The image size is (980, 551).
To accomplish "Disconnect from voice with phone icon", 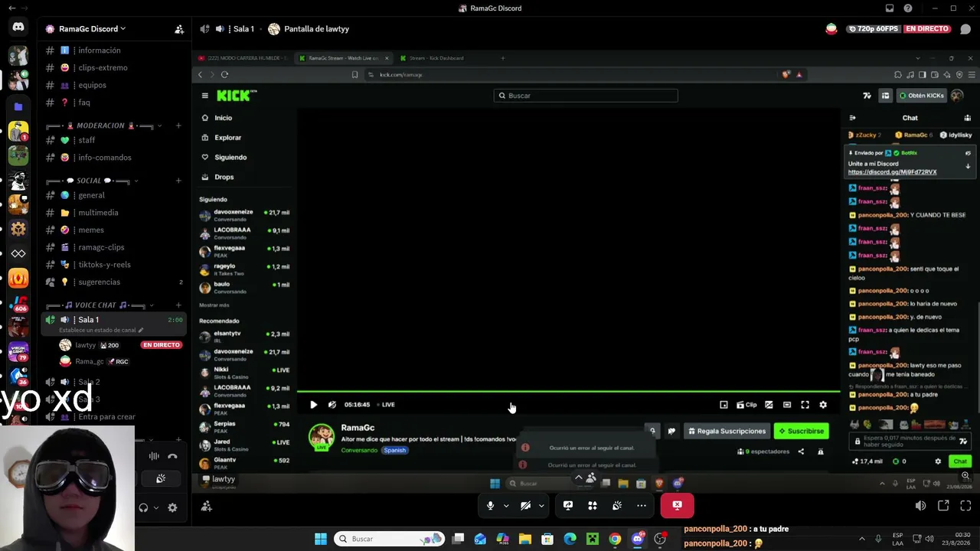I will [x=172, y=457].
